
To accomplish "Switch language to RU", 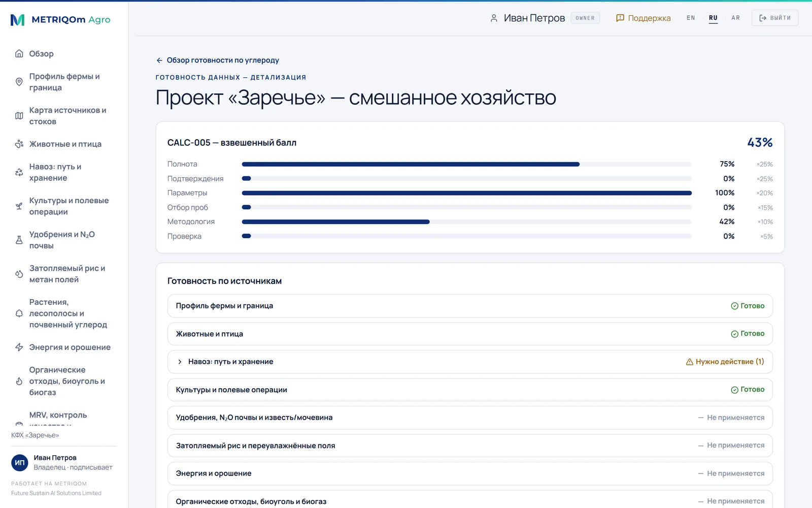I will click(x=713, y=18).
